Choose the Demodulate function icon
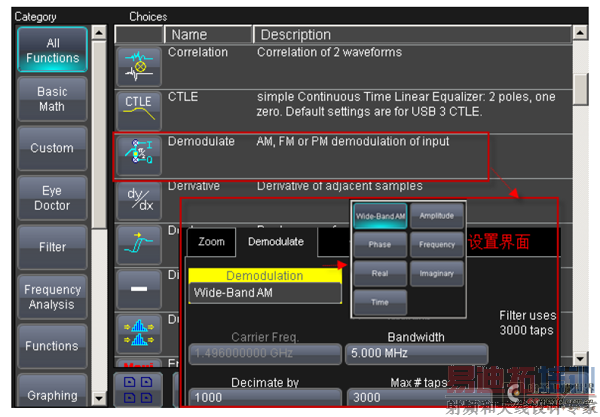This screenshot has height=417, width=600. [139, 155]
